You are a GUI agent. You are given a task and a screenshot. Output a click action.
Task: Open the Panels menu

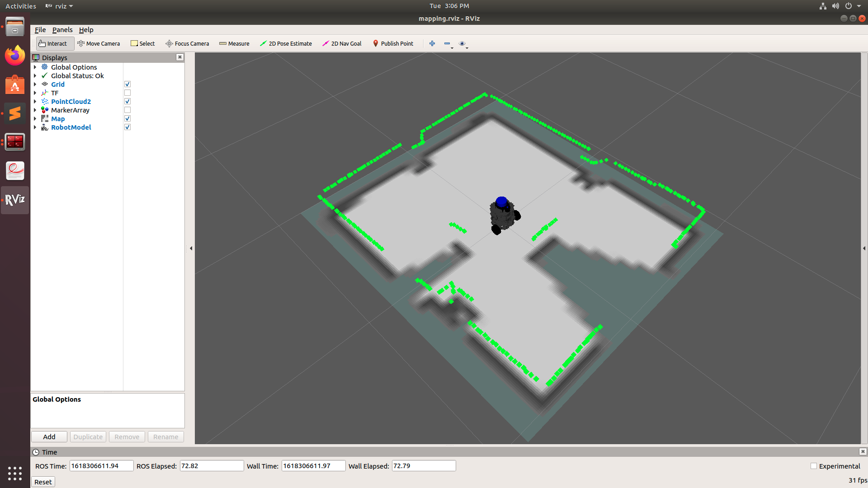pyautogui.click(x=62, y=30)
